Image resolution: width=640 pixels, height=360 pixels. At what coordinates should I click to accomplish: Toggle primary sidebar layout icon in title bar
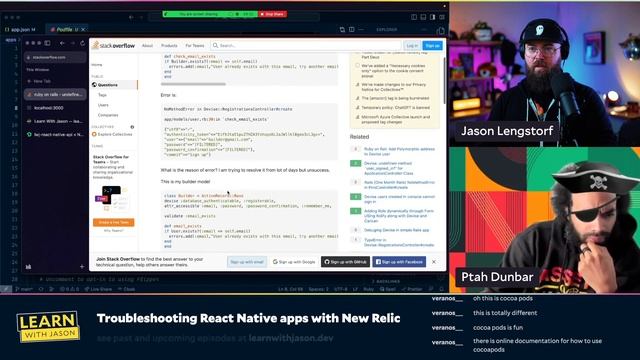coord(414,17)
